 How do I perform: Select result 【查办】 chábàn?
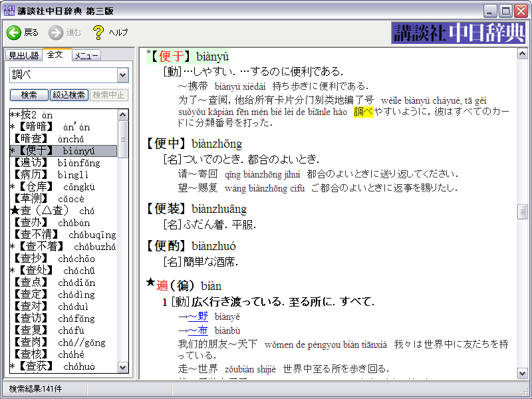click(x=63, y=223)
